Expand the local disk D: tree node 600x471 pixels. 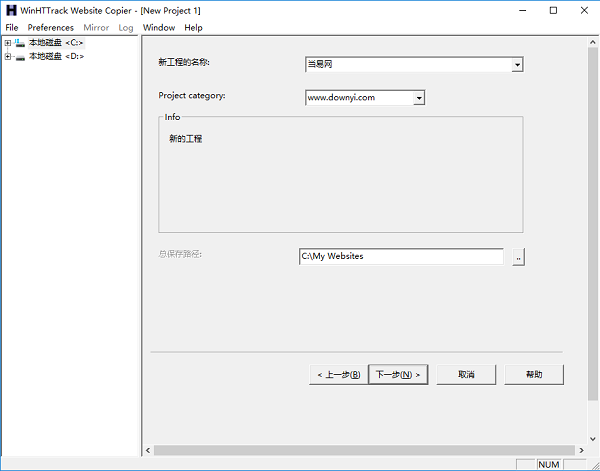point(8,56)
